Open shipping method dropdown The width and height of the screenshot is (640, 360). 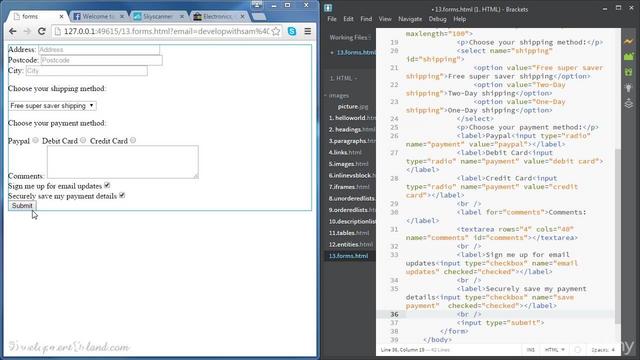click(x=53, y=106)
